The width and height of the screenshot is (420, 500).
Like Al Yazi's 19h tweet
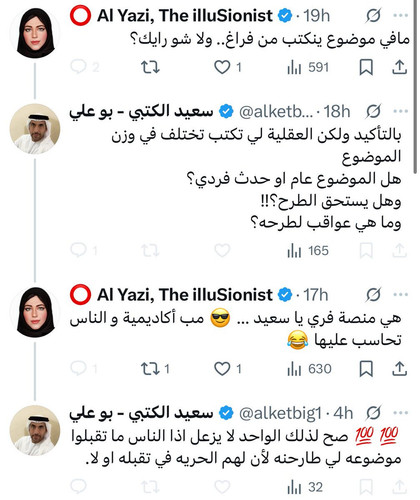[x=228, y=68]
